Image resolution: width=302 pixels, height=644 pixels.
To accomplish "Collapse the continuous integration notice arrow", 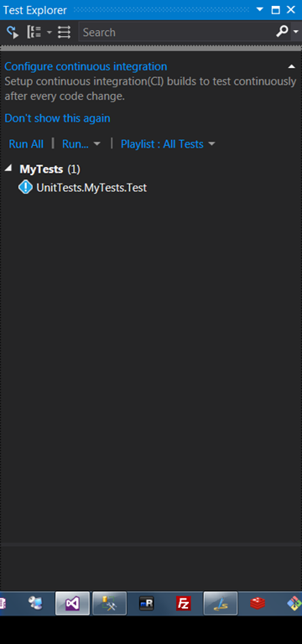I will (291, 66).
